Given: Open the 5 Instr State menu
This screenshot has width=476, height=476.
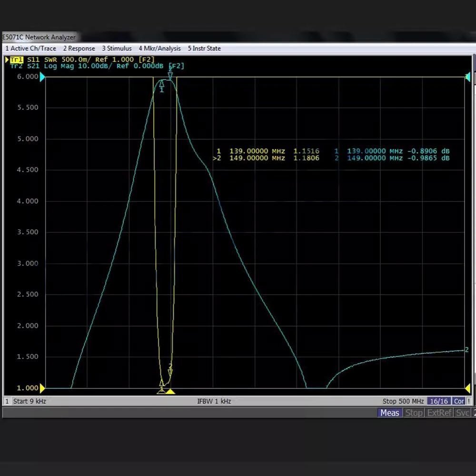Looking at the screenshot, I should pyautogui.click(x=204, y=48).
